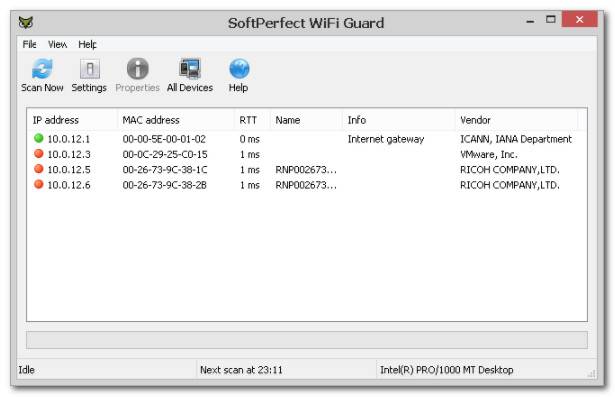Open the View menu
This screenshot has height=397, width=615.
click(x=57, y=44)
